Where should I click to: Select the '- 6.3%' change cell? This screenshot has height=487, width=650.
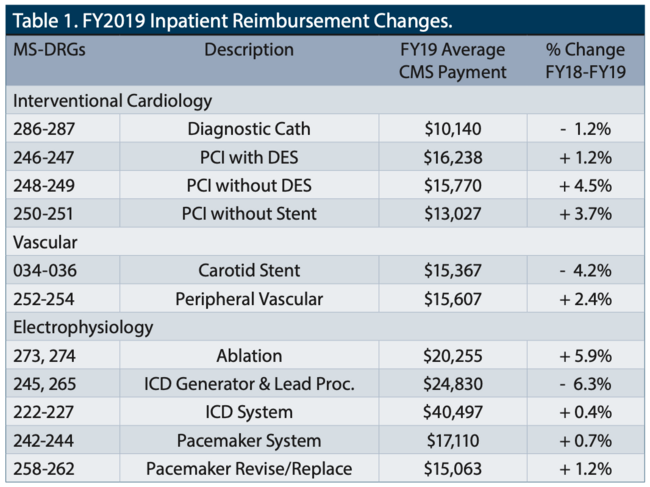pos(585,384)
